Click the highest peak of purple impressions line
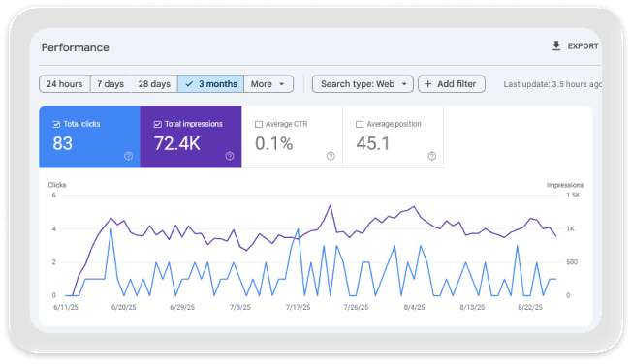The height and width of the screenshot is (364, 631). (331, 205)
